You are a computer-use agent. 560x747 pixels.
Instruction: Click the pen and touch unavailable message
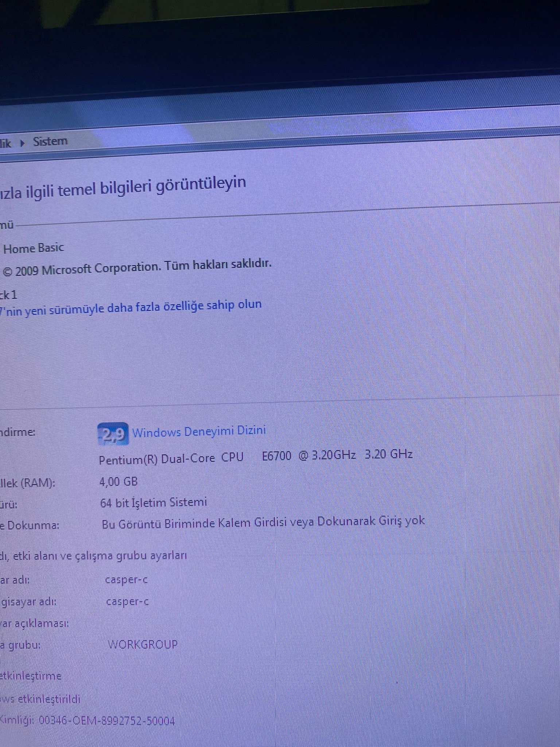pyautogui.click(x=263, y=522)
